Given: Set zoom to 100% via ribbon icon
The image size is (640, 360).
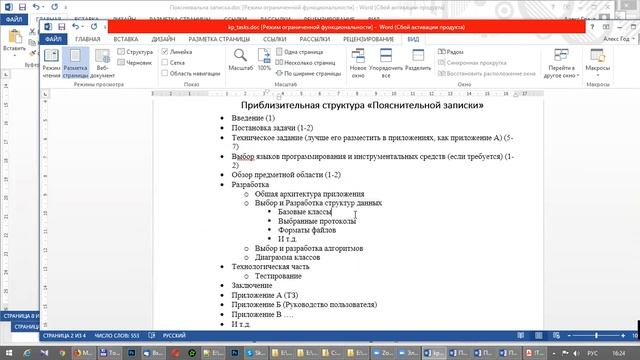Looking at the screenshot, I should coord(264,60).
